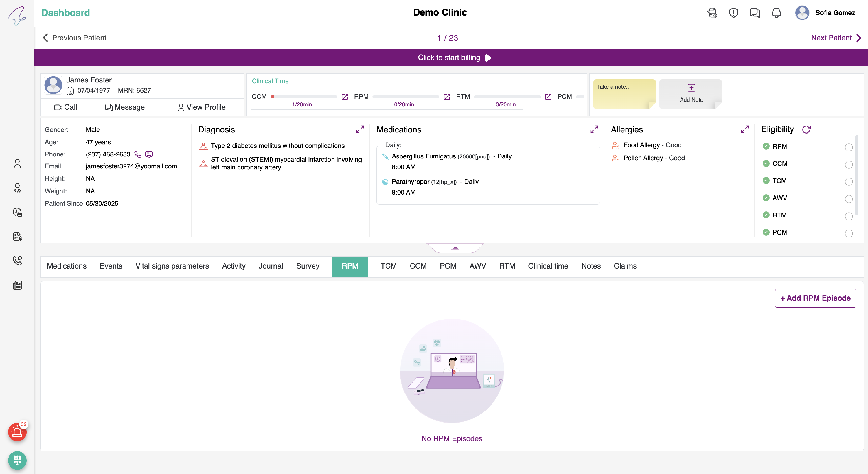This screenshot has width=868, height=474.
Task: Click the notification bell icon
Action: (776, 13)
